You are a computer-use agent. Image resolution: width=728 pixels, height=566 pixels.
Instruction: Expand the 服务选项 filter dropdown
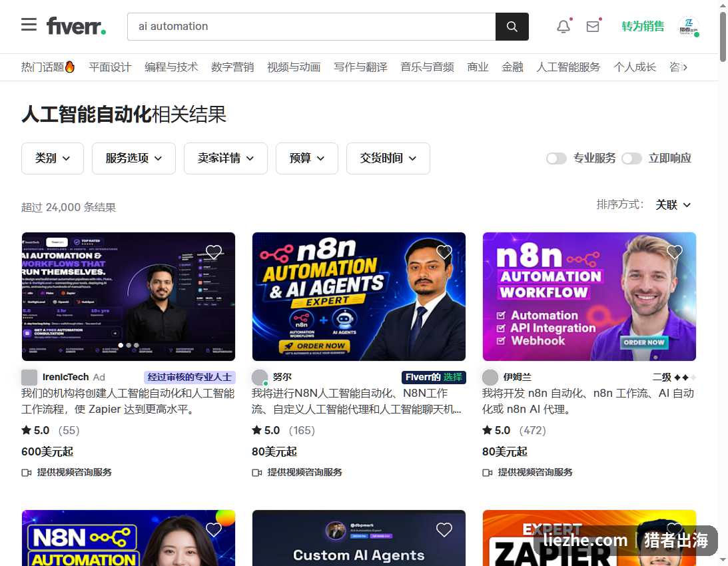coord(134,158)
